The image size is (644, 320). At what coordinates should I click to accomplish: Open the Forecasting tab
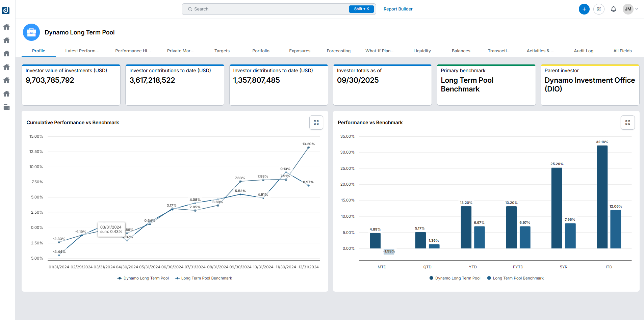pos(338,51)
